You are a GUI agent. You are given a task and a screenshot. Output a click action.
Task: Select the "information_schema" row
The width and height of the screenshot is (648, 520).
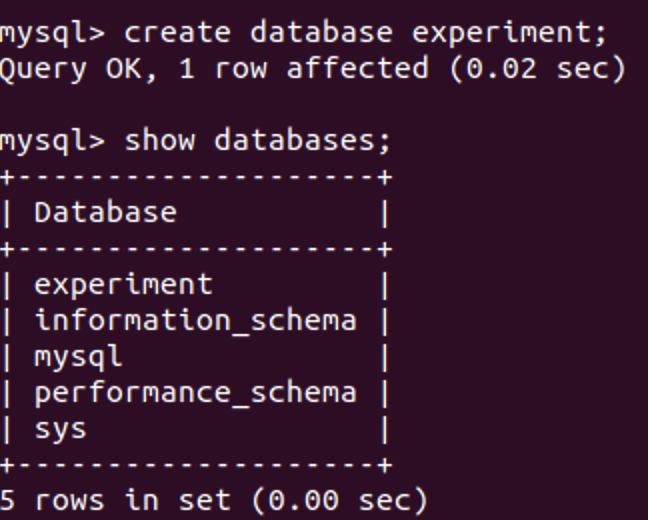pos(195,321)
